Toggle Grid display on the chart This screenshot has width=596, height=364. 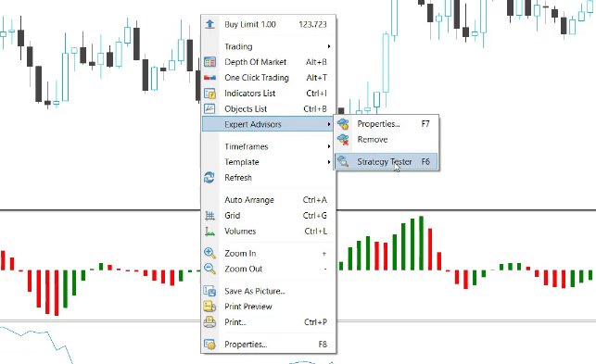click(x=269, y=216)
